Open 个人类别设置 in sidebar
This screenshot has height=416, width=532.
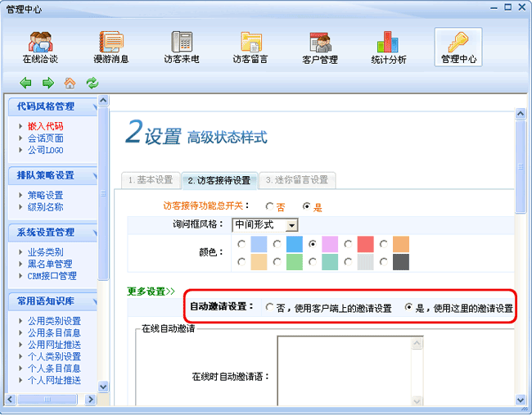(54, 356)
